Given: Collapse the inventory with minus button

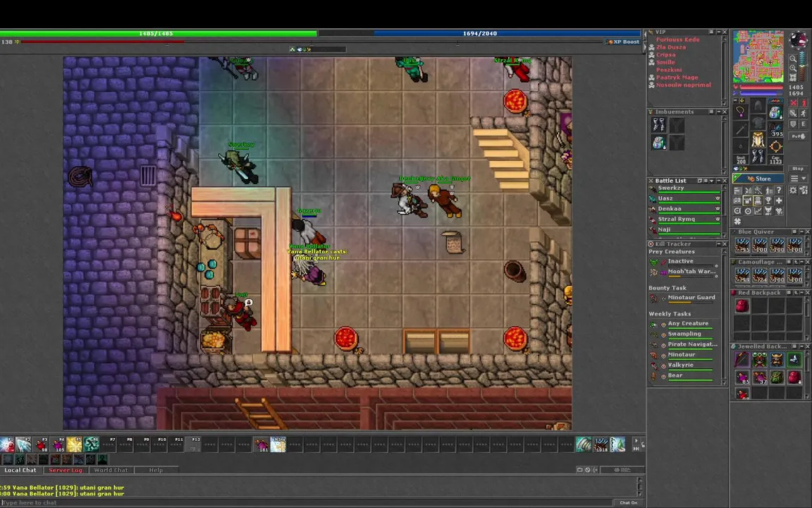Looking at the screenshot, I should click(x=735, y=101).
